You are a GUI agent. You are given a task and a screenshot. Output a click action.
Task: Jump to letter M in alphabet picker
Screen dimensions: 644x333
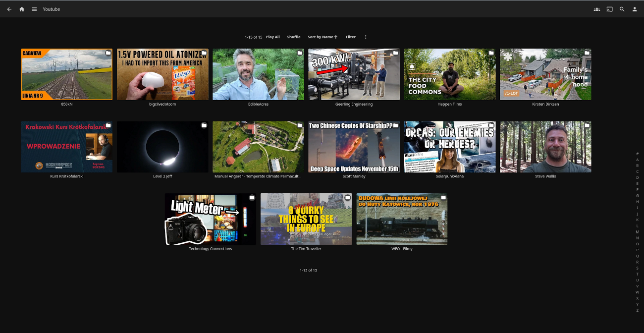point(638,232)
